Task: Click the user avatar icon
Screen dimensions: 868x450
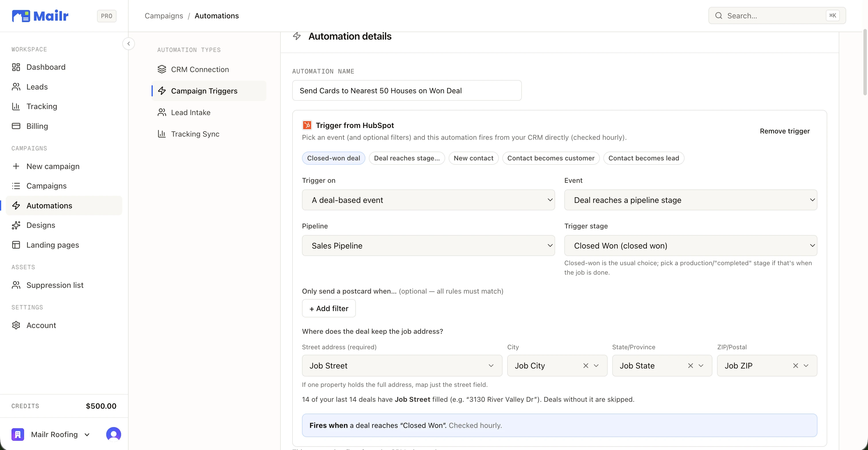Action: click(x=114, y=435)
